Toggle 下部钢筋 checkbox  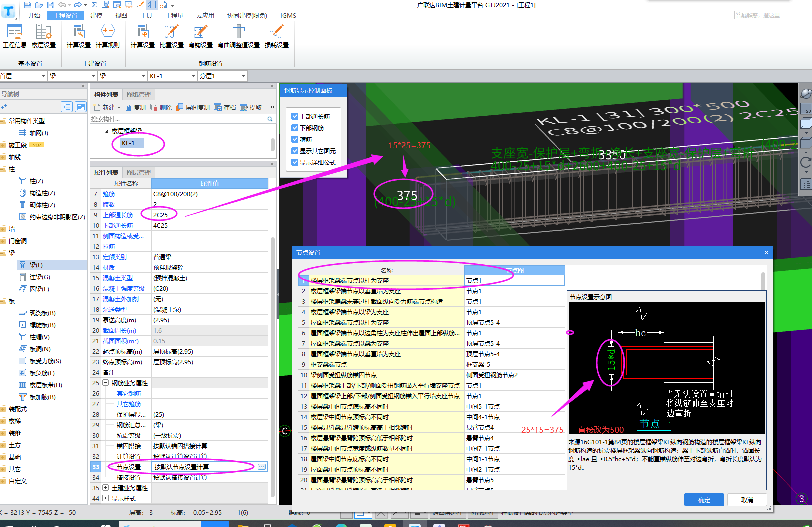[295, 128]
